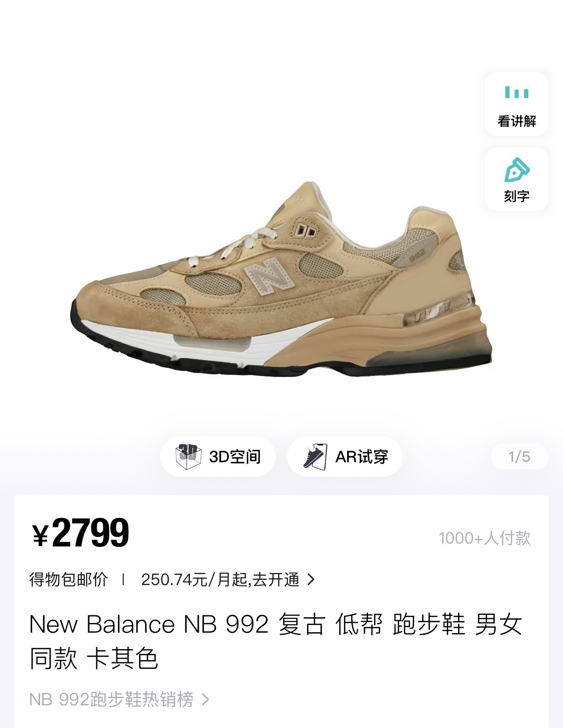Launch the AR试穿 try-on button
563x728 pixels.
click(345, 456)
